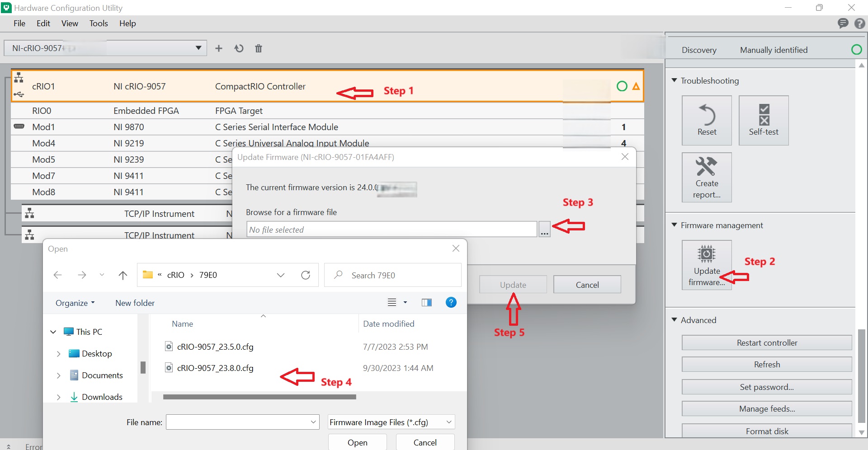Open the view options dropdown arrow
This screenshot has height=450, width=868.
[405, 303]
